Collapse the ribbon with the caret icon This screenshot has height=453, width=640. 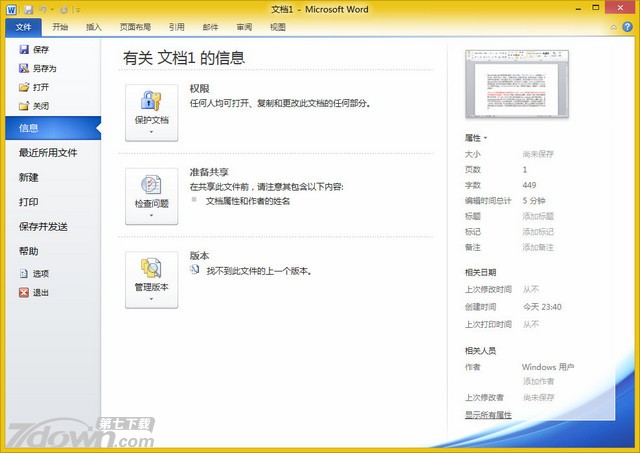613,27
